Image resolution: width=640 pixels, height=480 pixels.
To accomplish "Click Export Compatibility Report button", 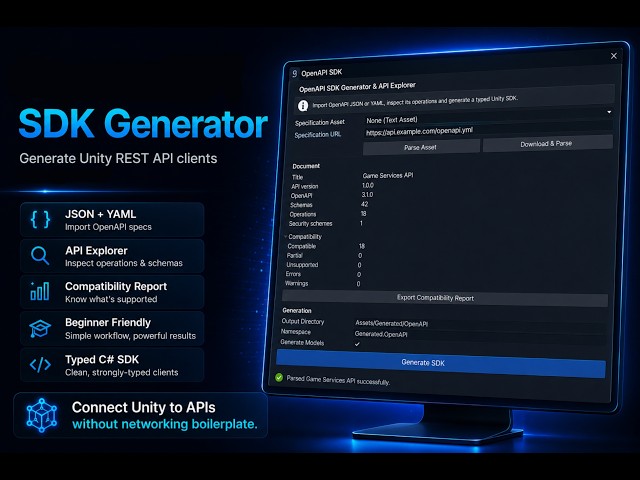I will click(444, 298).
